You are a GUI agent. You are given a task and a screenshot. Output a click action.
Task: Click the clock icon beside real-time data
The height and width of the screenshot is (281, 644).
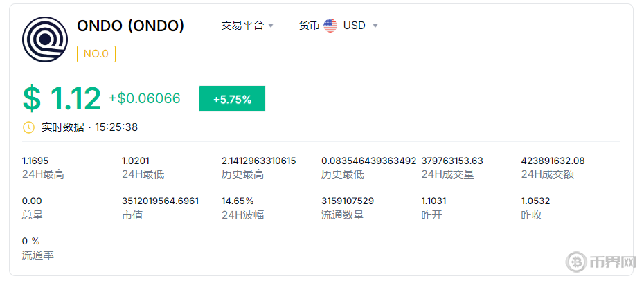[28, 127]
